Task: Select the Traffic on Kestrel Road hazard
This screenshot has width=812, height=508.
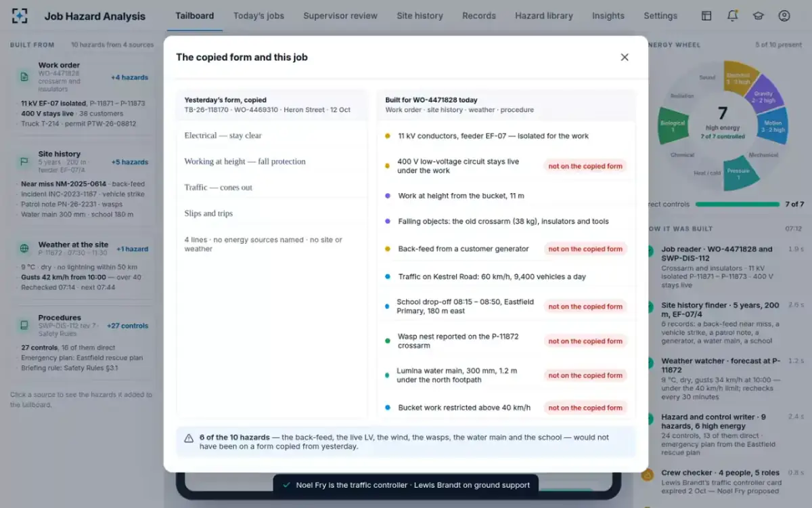Action: (x=506, y=276)
